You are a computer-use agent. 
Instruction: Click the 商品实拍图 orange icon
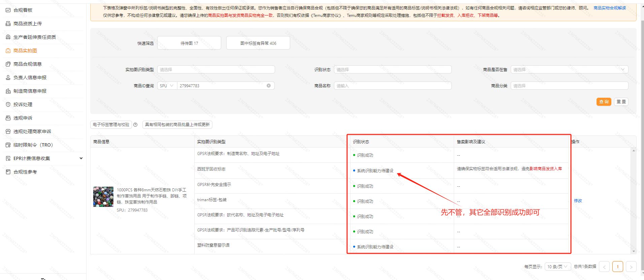click(x=8, y=51)
